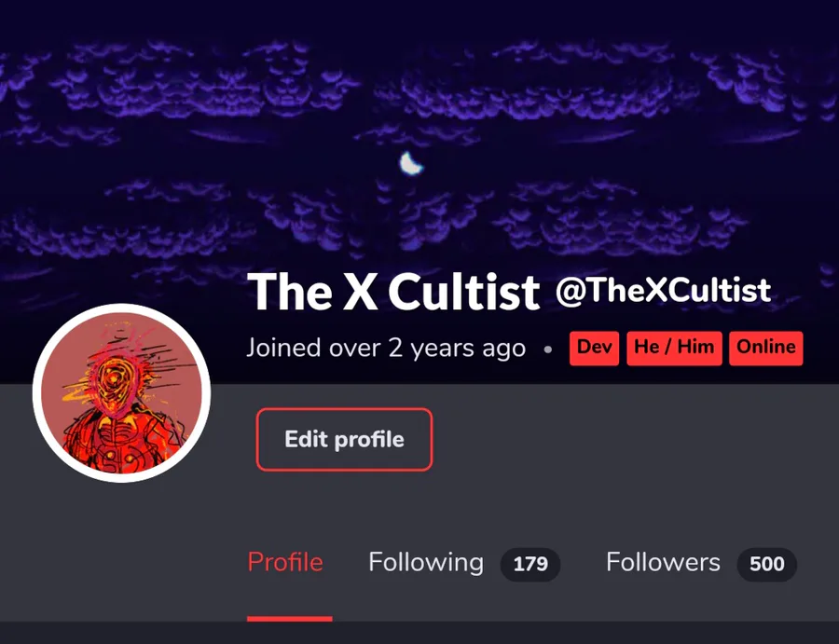Viewport: 839px width, 644px height.
Task: Click the crescent moon in the banner
Action: [410, 163]
